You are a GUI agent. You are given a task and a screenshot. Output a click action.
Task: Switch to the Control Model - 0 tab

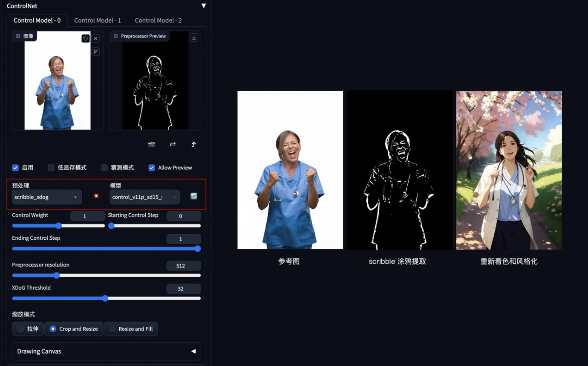[x=37, y=20]
